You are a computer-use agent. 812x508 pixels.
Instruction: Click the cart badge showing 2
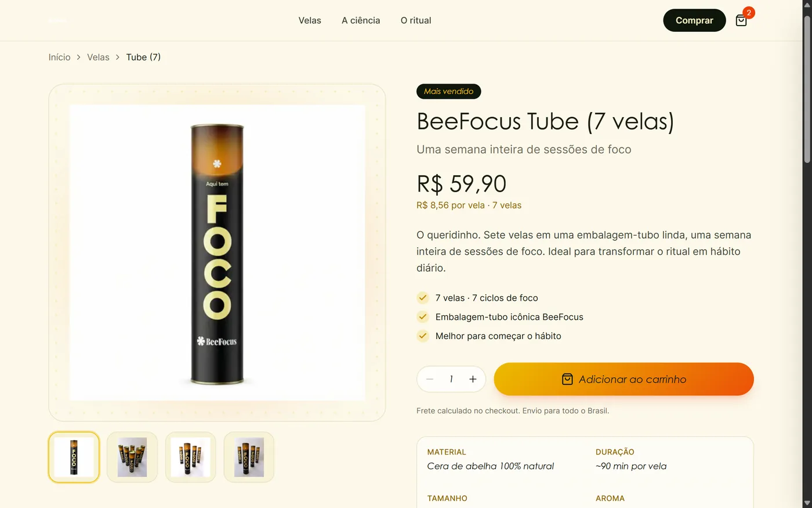[x=749, y=13]
